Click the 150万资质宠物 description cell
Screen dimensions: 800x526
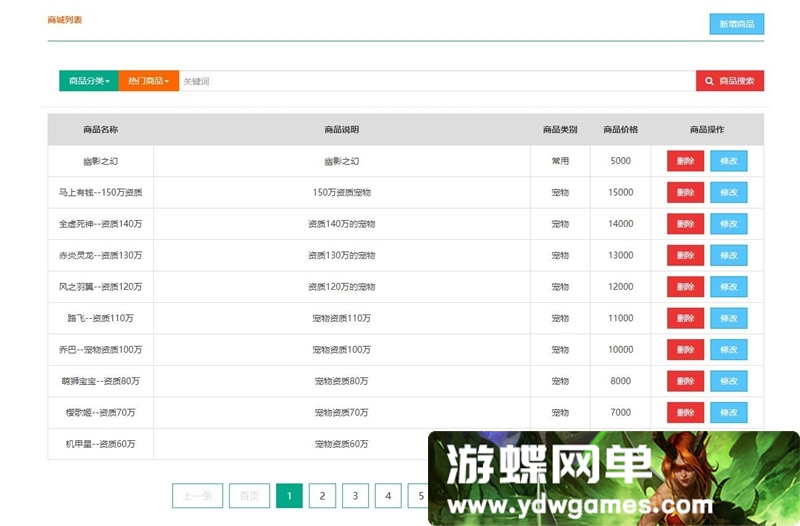[x=341, y=192]
